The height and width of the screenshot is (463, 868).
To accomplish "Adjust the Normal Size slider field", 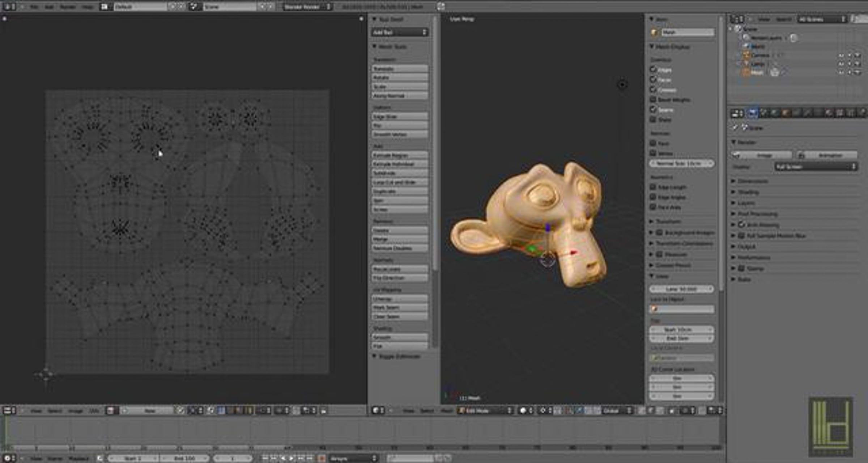I will [682, 163].
